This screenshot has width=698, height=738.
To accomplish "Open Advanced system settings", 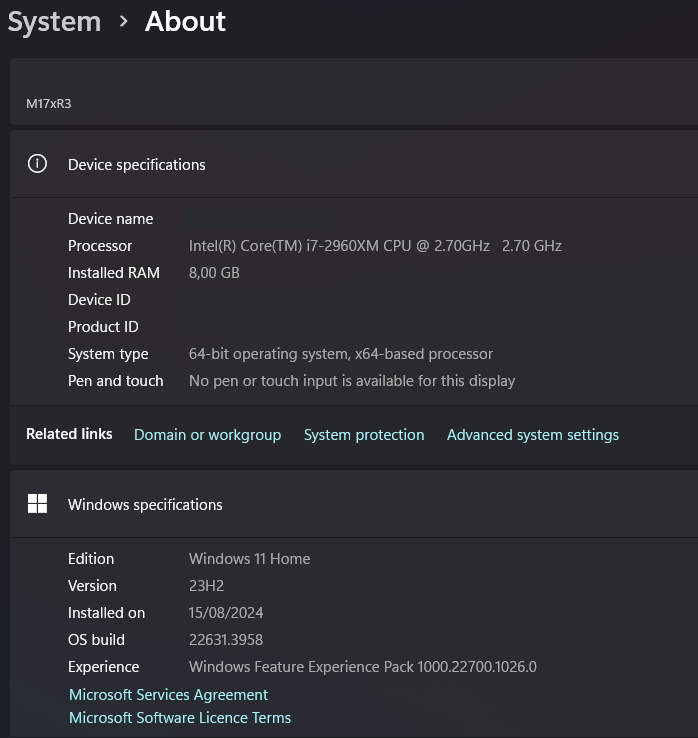I will click(x=533, y=435).
